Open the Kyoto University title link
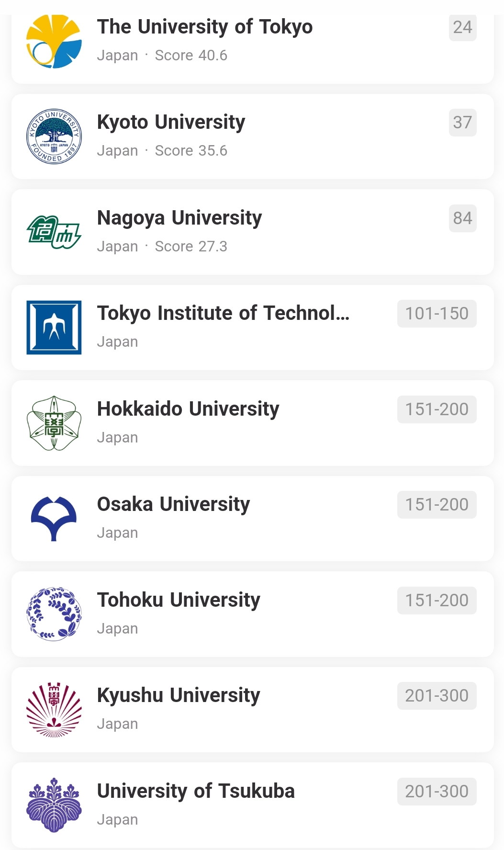 pyautogui.click(x=171, y=122)
